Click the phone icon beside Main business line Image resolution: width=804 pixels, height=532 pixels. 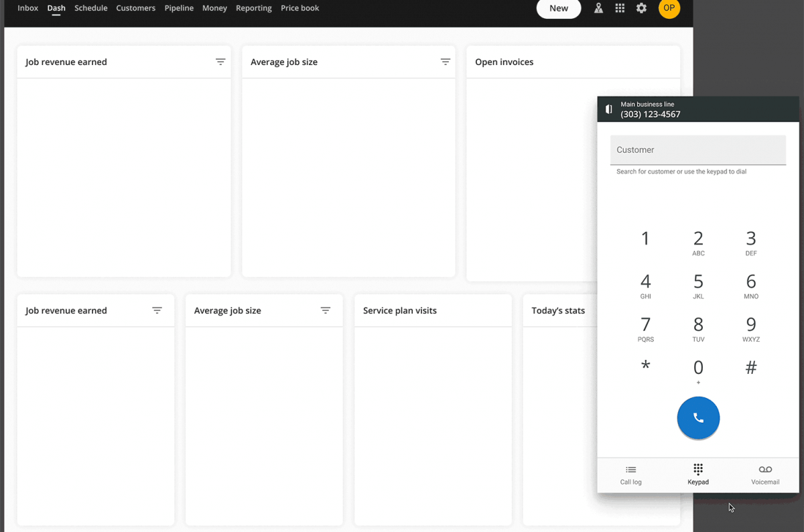608,109
